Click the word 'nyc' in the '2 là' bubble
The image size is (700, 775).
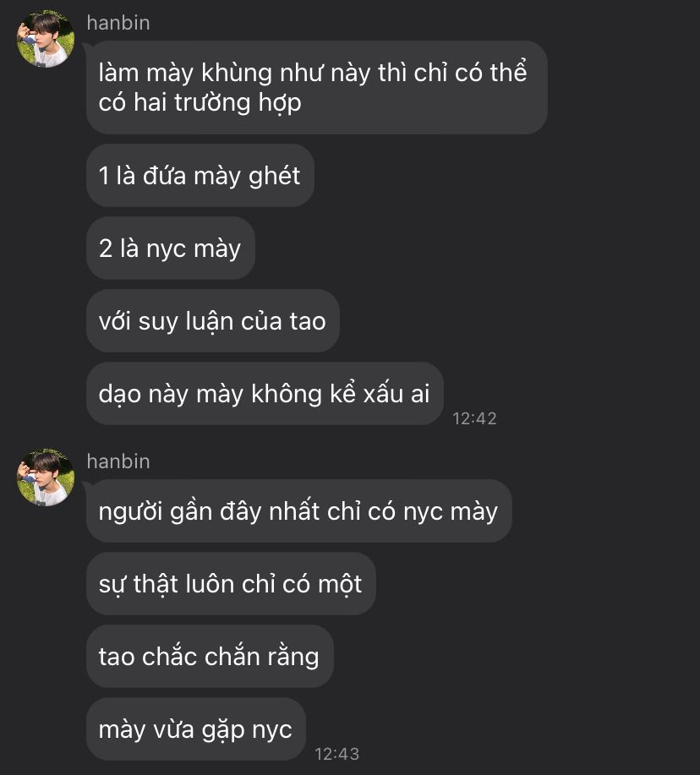pos(166,249)
